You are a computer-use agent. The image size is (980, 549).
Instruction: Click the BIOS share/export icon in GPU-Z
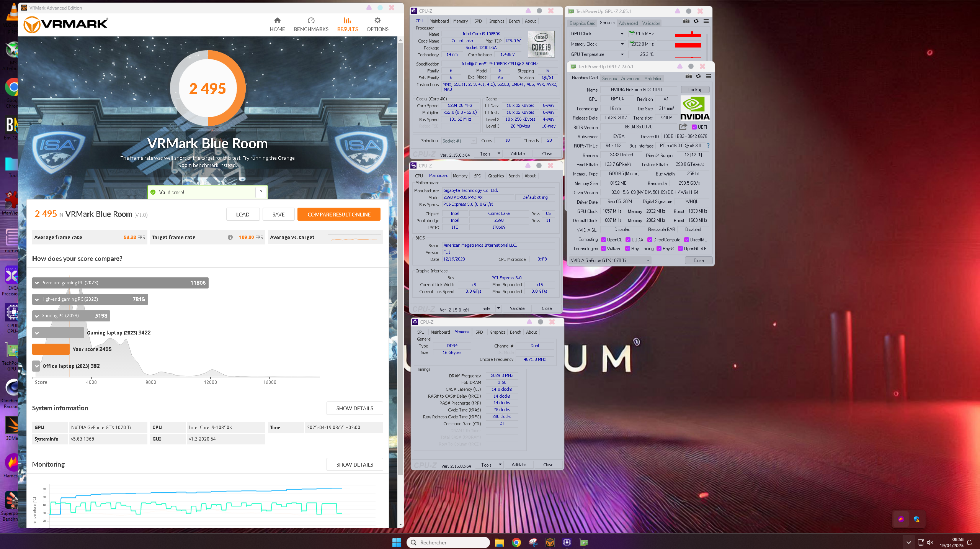683,127
